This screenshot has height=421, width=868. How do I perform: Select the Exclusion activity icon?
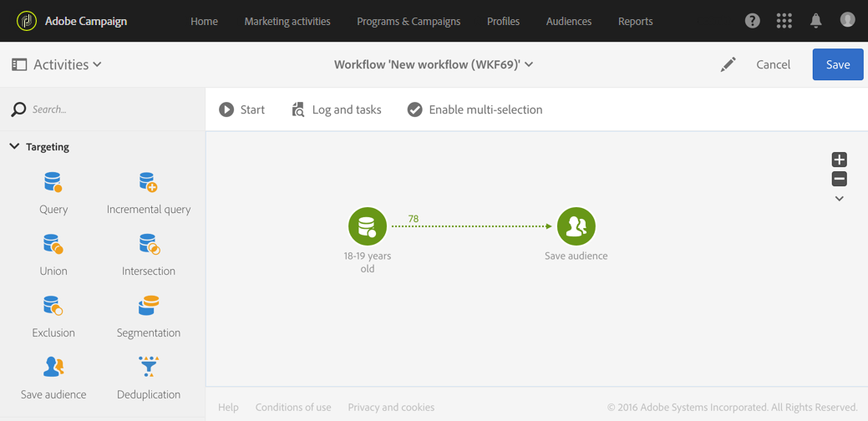[x=53, y=306]
